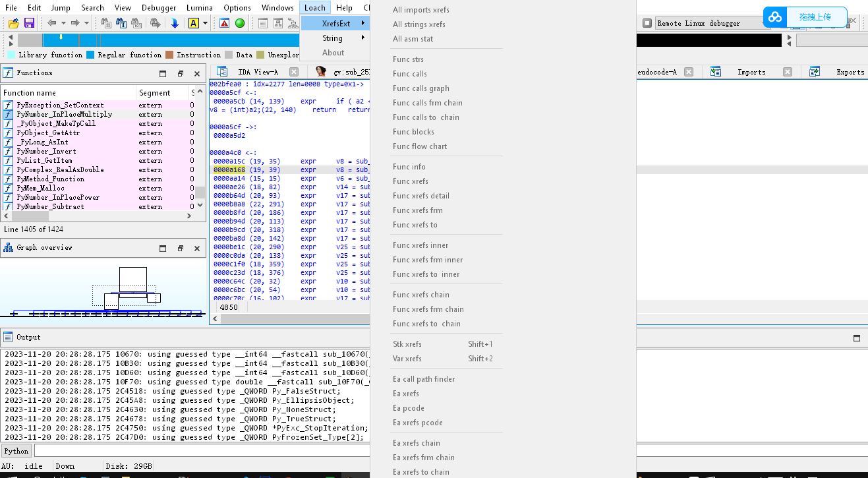This screenshot has height=478, width=868.
Task: Click the 拖拽上传 upload button
Action: click(x=815, y=17)
